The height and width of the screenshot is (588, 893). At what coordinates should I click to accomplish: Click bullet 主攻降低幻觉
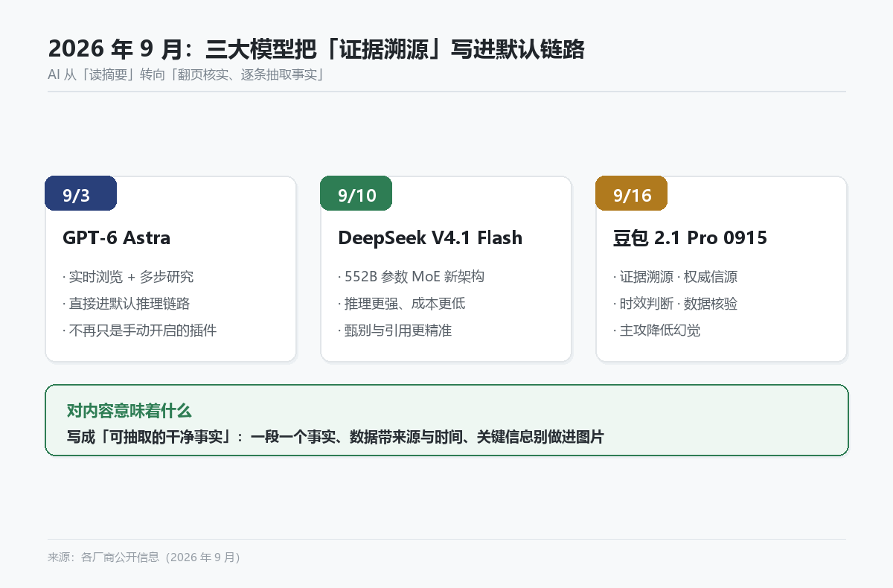click(x=657, y=330)
